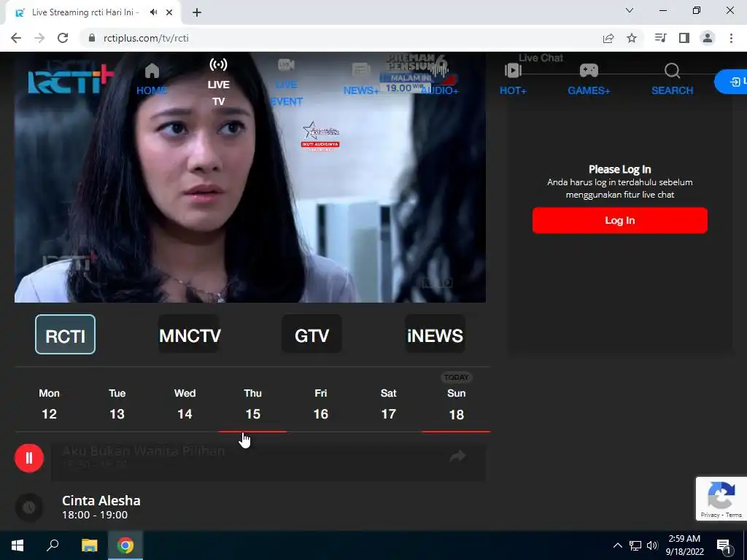Bookmark this tab star icon
This screenshot has width=747, height=560.
632,38
